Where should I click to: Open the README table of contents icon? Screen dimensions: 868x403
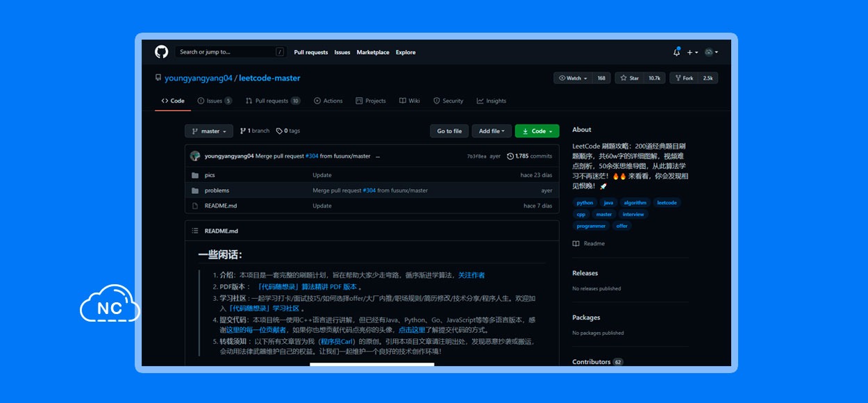[195, 231]
